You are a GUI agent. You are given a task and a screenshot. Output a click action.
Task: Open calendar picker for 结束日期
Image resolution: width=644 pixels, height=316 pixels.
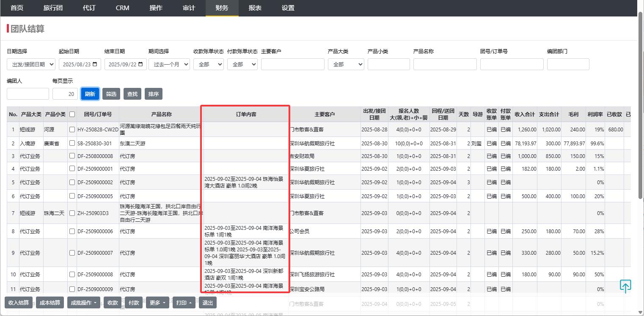point(140,64)
